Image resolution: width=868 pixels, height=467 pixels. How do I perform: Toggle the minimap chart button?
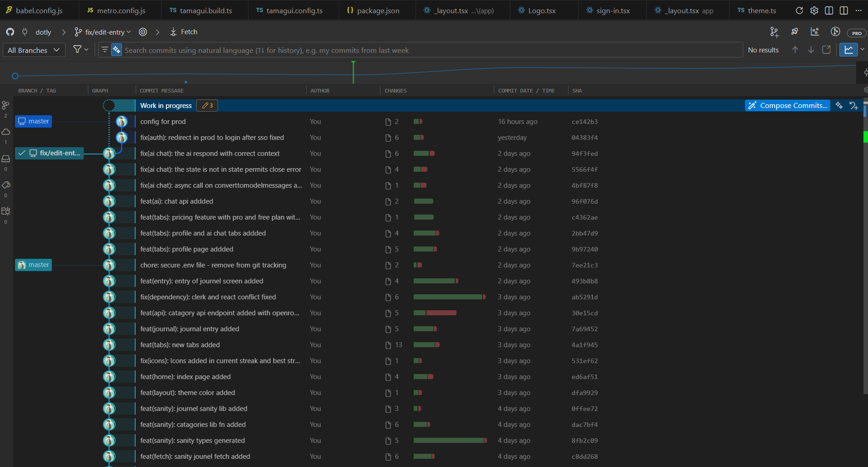848,50
